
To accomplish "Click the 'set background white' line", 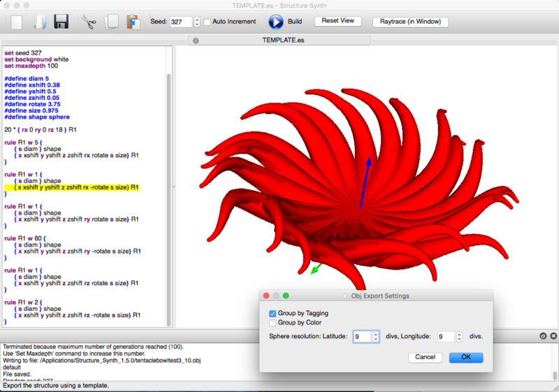I will point(36,59).
